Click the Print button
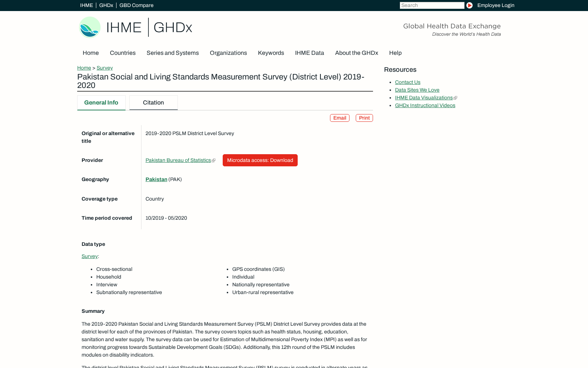The width and height of the screenshot is (588, 368). [x=364, y=118]
